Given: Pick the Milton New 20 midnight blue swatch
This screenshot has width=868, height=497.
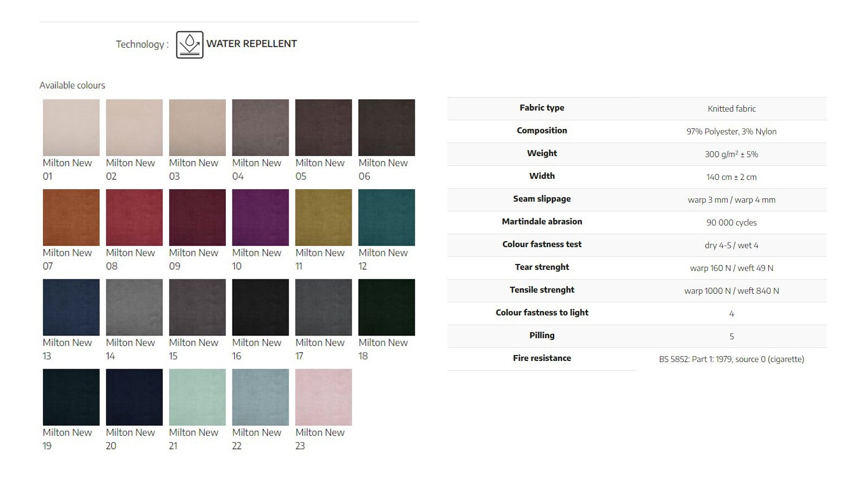Looking at the screenshot, I should coord(134,397).
